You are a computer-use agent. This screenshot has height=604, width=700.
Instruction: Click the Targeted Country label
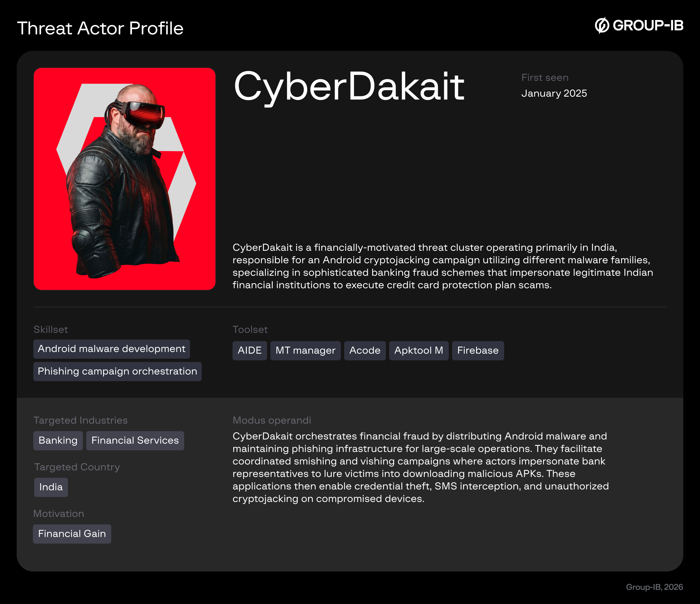tap(77, 467)
